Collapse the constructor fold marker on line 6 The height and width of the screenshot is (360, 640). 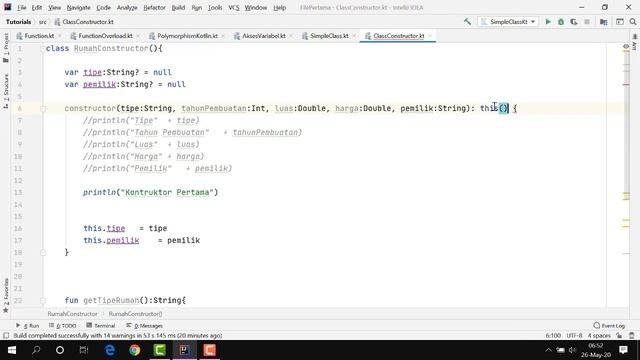coord(43,109)
